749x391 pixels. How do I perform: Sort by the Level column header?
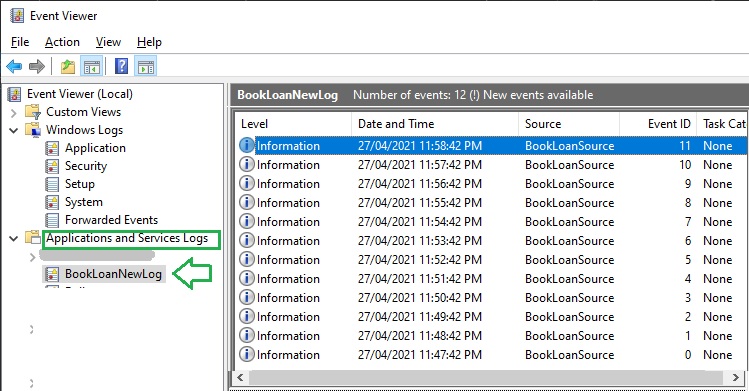(293, 124)
